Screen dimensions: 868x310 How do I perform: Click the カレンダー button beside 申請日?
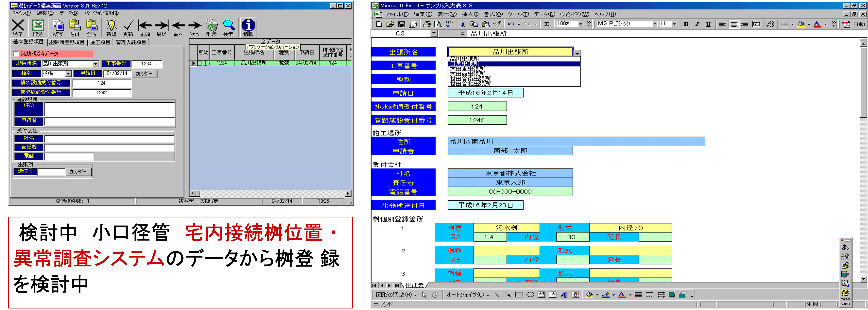144,73
